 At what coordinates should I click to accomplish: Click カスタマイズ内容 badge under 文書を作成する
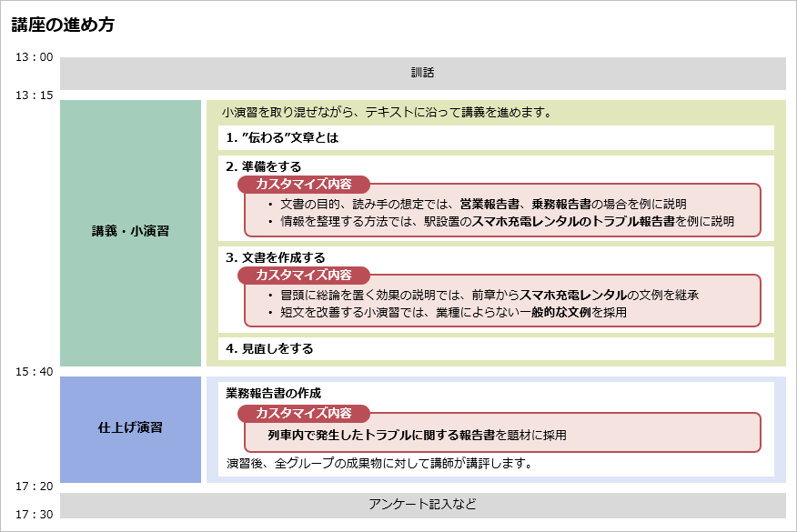click(x=304, y=275)
